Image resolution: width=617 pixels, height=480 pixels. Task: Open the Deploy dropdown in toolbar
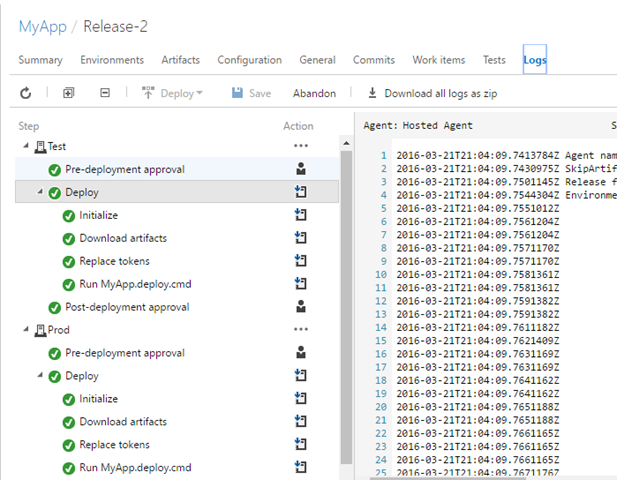[x=172, y=93]
